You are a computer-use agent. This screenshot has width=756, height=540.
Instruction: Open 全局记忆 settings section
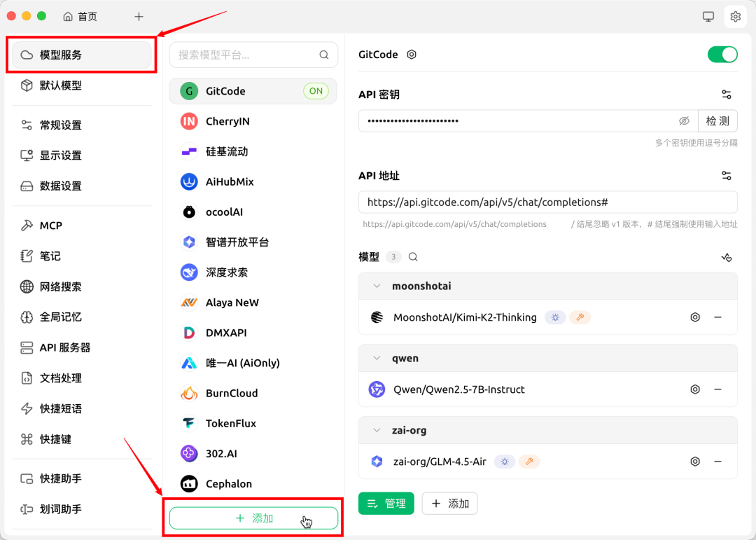tap(81, 317)
